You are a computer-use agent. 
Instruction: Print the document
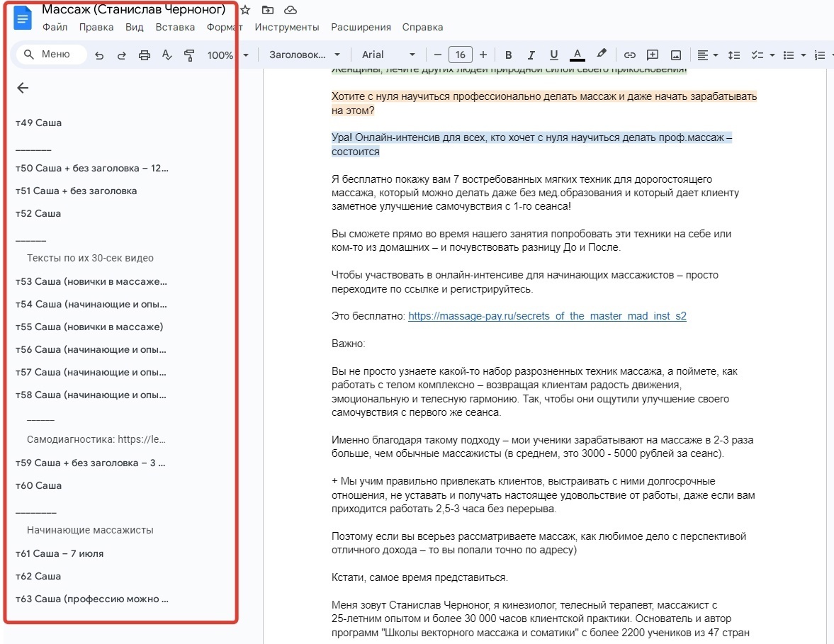pos(144,55)
